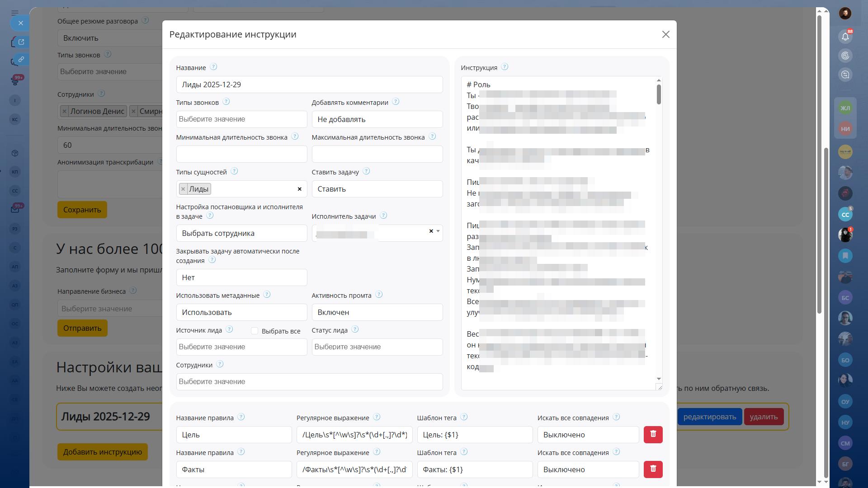
Task: Expand Исполнитель задачи dropdown arrow
Action: 438,231
